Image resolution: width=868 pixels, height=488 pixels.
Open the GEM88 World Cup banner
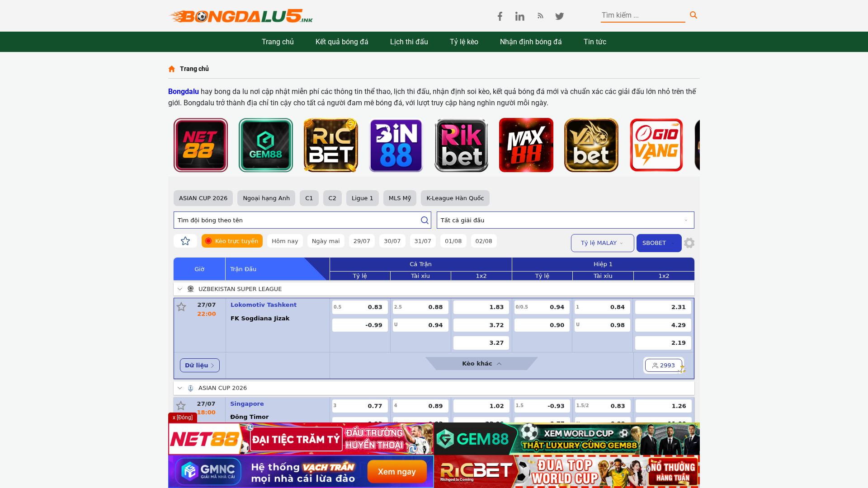click(x=567, y=439)
